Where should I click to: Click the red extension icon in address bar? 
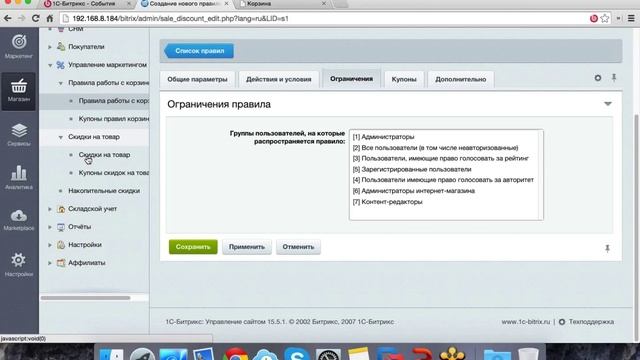tap(594, 18)
